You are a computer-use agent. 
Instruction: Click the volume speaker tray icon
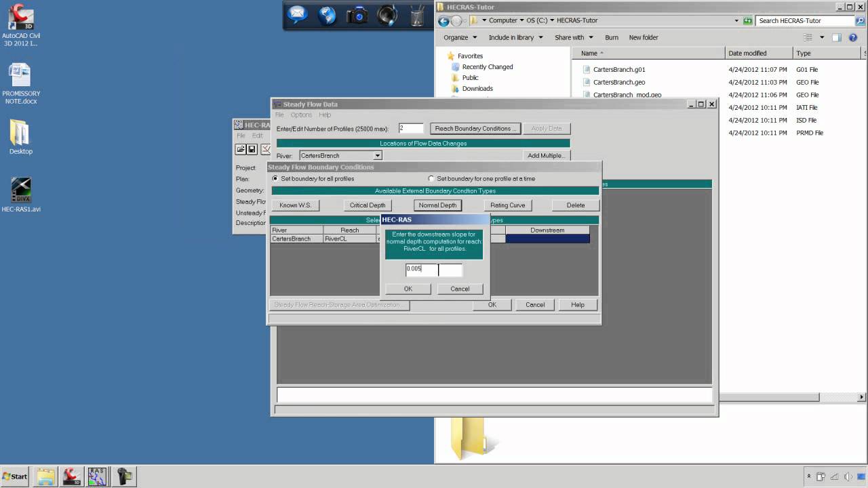point(848,476)
